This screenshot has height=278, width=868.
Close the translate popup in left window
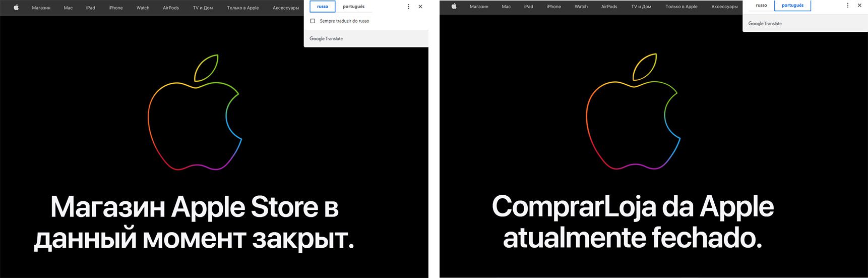click(x=420, y=7)
